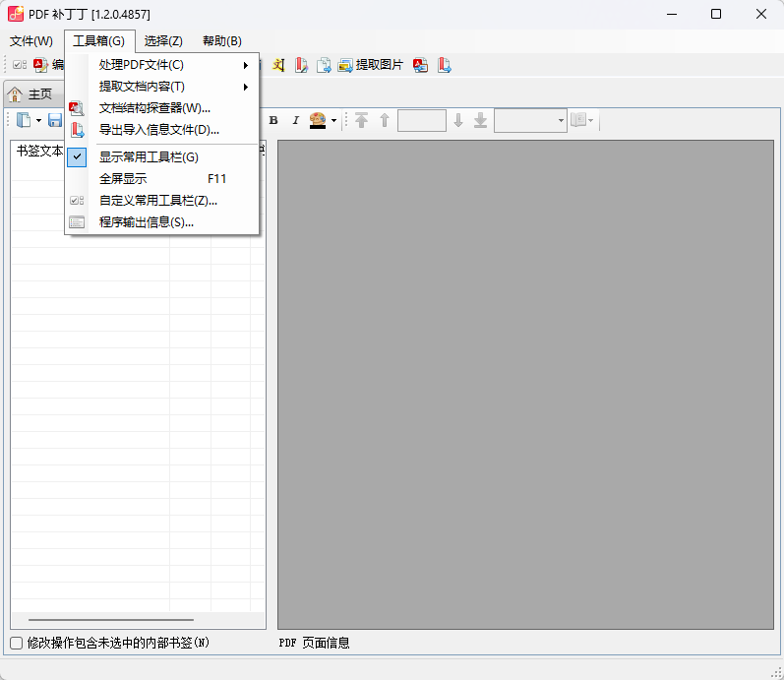The width and height of the screenshot is (784, 680).
Task: Toggle bold bookmark formatting
Action: point(273,120)
